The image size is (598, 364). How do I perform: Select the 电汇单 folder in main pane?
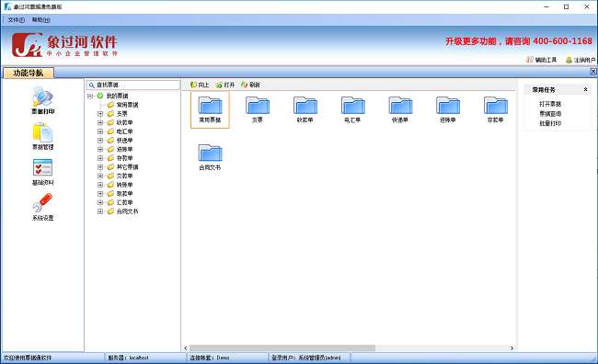[352, 109]
